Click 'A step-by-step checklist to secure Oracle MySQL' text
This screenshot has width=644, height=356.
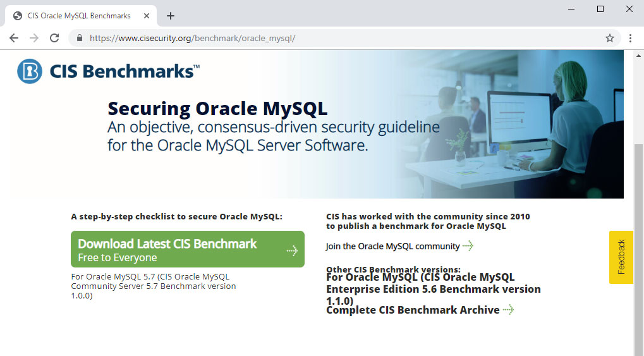click(176, 217)
